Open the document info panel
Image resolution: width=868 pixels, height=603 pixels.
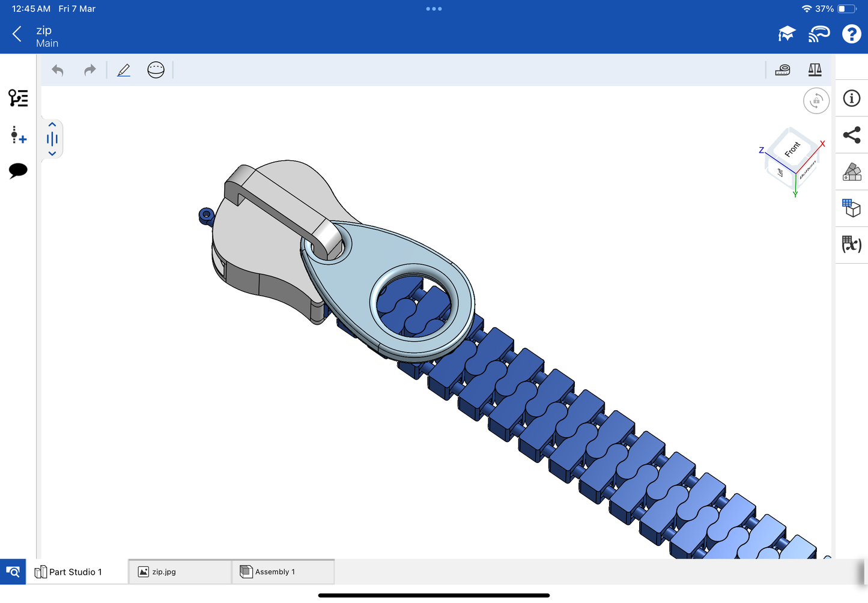tap(851, 98)
